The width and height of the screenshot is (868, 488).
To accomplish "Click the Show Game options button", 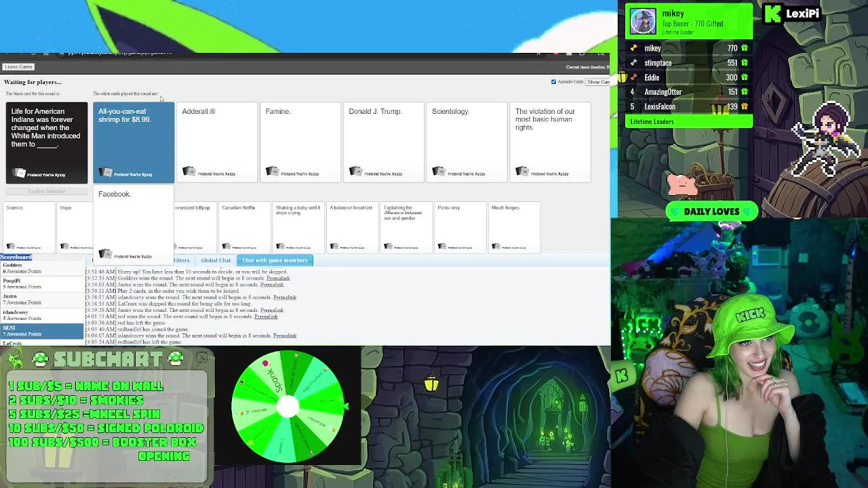I will [x=598, y=82].
